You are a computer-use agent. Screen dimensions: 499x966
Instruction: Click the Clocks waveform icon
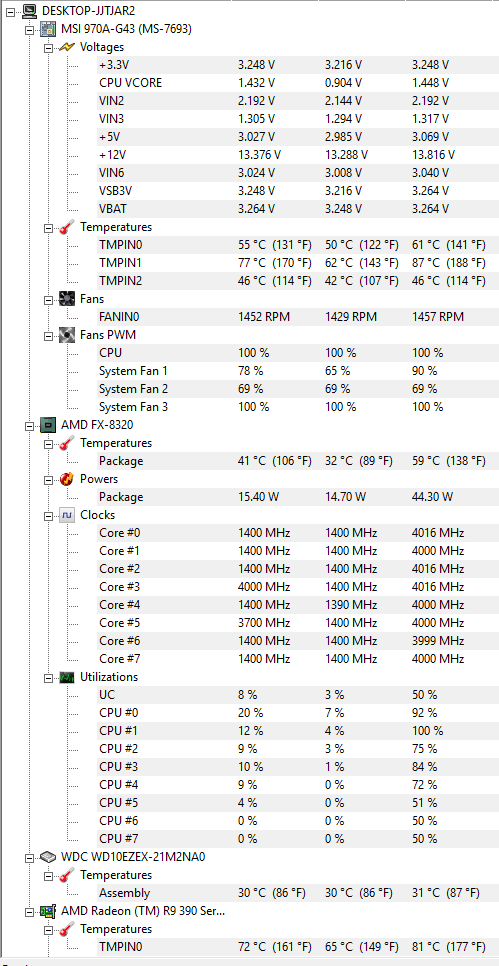(x=67, y=516)
